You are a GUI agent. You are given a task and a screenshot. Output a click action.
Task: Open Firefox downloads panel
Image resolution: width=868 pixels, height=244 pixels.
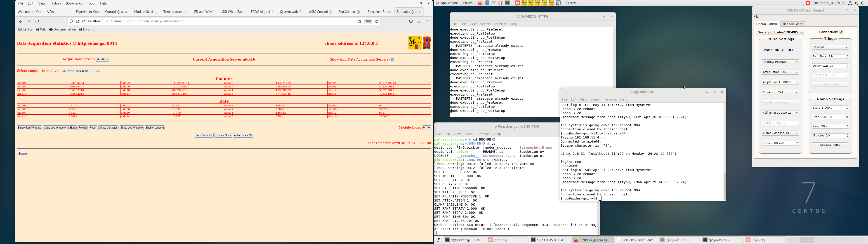[x=419, y=21]
